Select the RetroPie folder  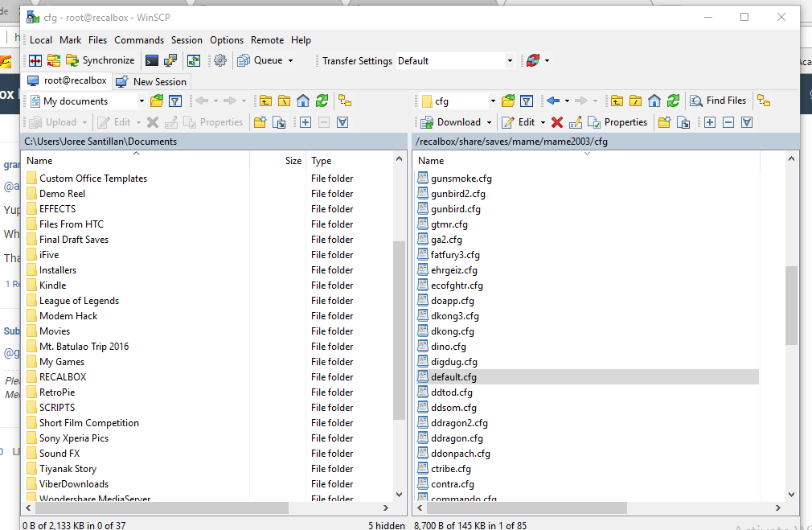coord(57,392)
